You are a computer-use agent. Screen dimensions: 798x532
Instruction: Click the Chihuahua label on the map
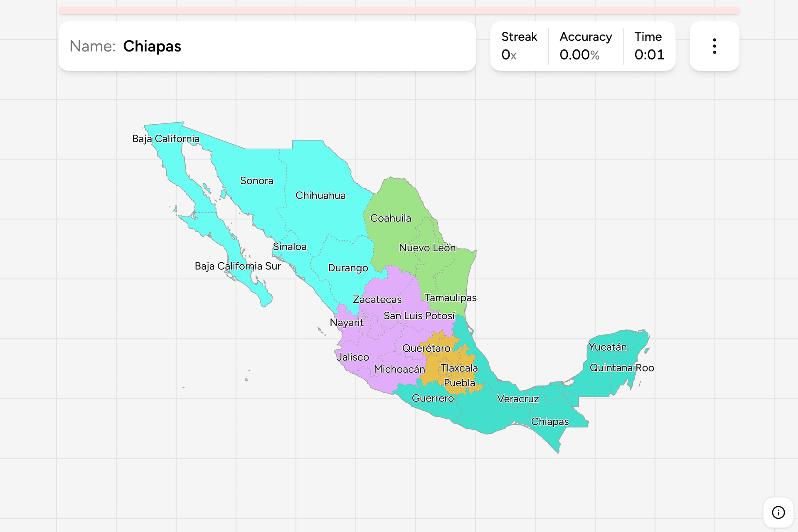tap(320, 195)
